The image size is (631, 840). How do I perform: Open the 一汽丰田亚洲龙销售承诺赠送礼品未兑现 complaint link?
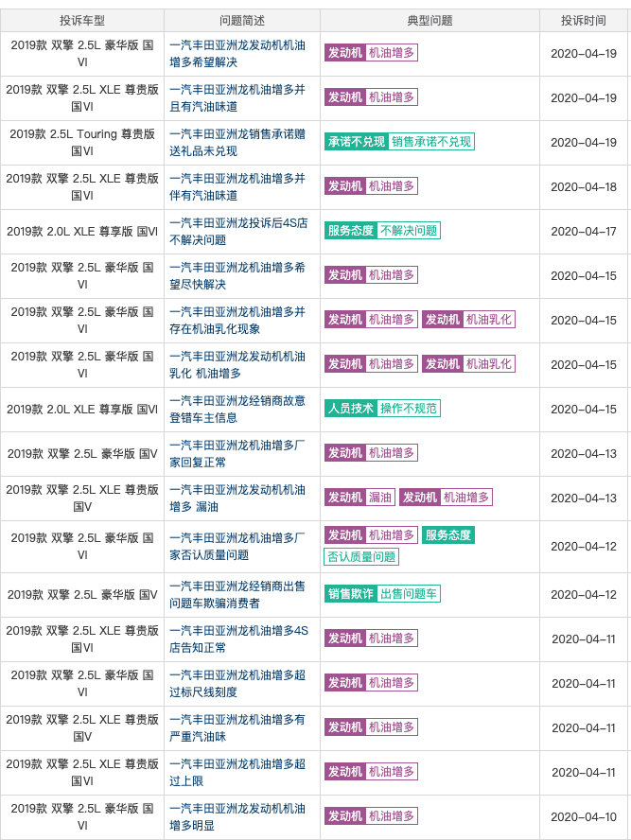[x=237, y=143]
